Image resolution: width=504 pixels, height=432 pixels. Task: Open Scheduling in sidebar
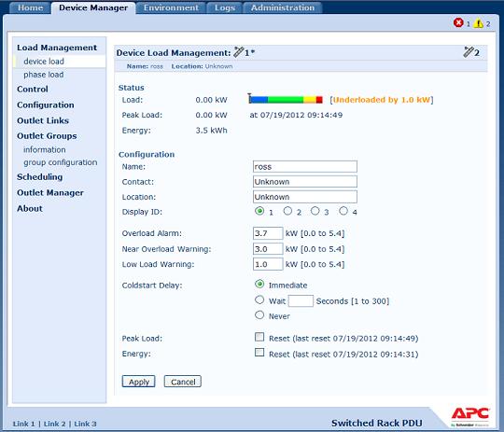pyautogui.click(x=39, y=176)
